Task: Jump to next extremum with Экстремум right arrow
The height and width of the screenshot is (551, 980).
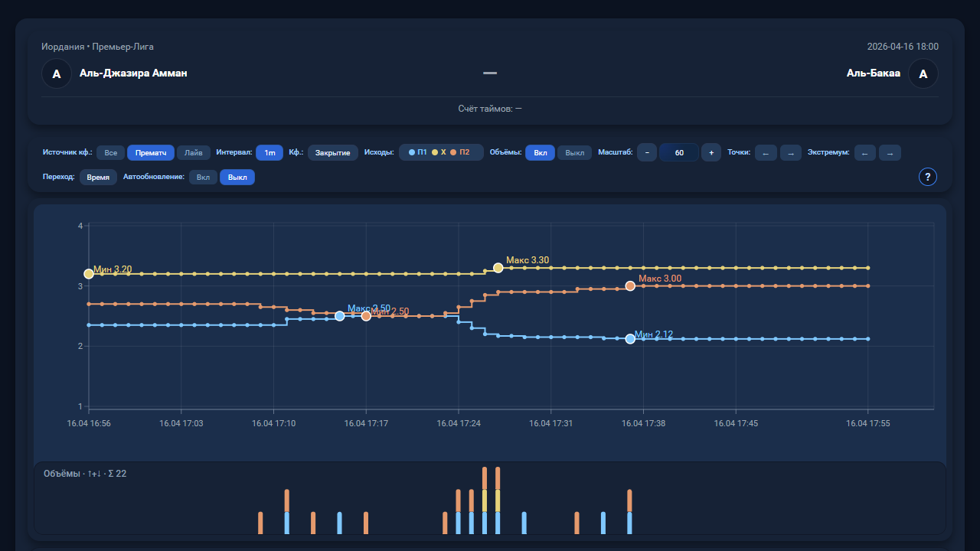Action: click(x=890, y=153)
